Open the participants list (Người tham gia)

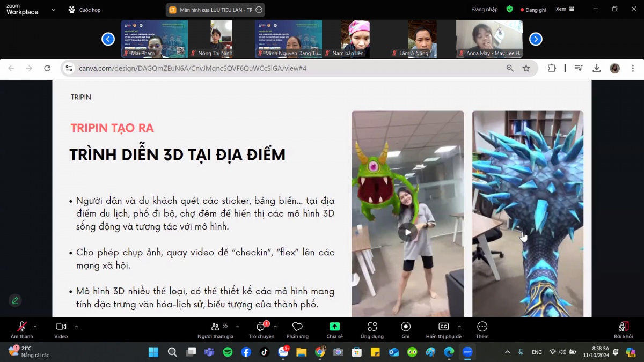216,327
